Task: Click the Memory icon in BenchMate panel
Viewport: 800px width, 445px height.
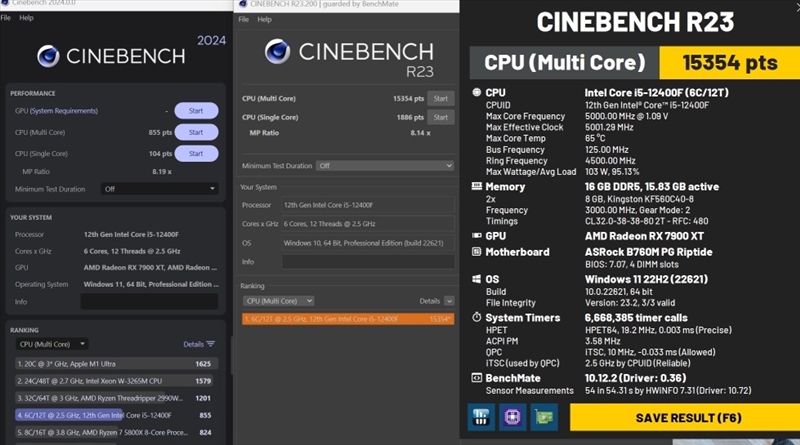Action: (x=476, y=186)
